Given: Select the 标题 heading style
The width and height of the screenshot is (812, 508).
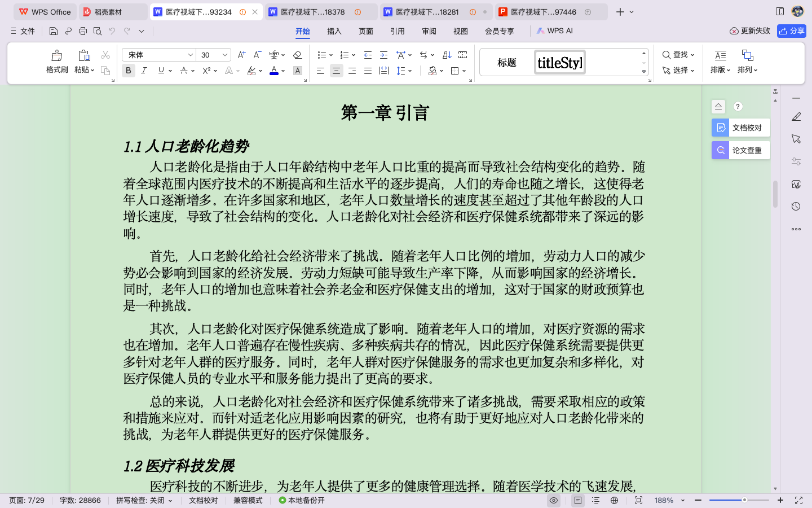Looking at the screenshot, I should [x=506, y=63].
